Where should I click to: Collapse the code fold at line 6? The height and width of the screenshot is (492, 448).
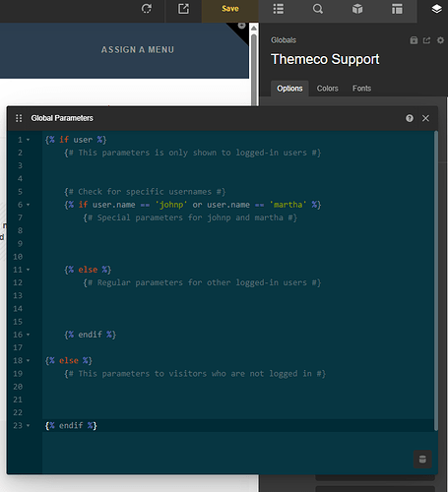click(x=29, y=205)
